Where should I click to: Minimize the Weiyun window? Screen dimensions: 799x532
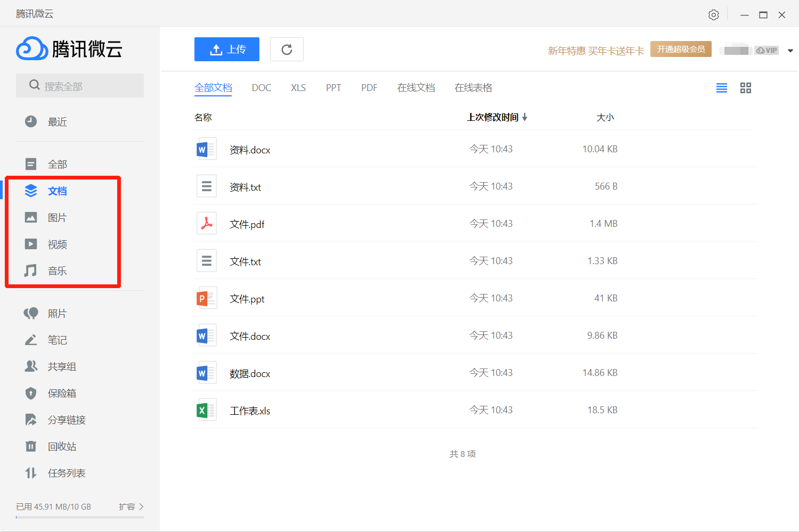pyautogui.click(x=745, y=15)
